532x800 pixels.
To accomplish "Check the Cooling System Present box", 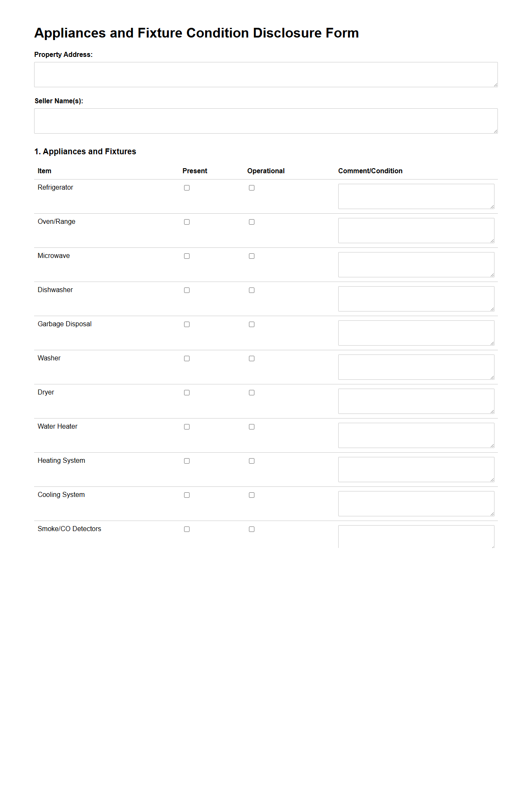I will pyautogui.click(x=187, y=495).
